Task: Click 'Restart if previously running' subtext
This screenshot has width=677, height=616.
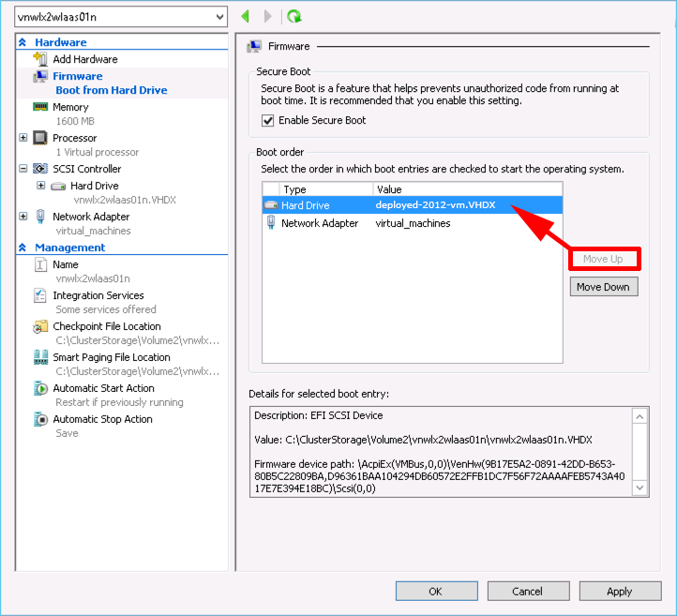Action: coord(119,402)
